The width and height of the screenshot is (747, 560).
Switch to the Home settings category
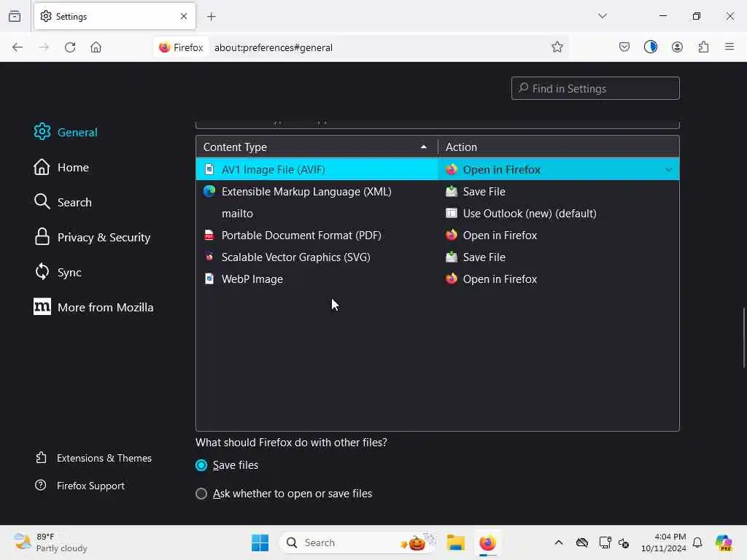pyautogui.click(x=61, y=167)
